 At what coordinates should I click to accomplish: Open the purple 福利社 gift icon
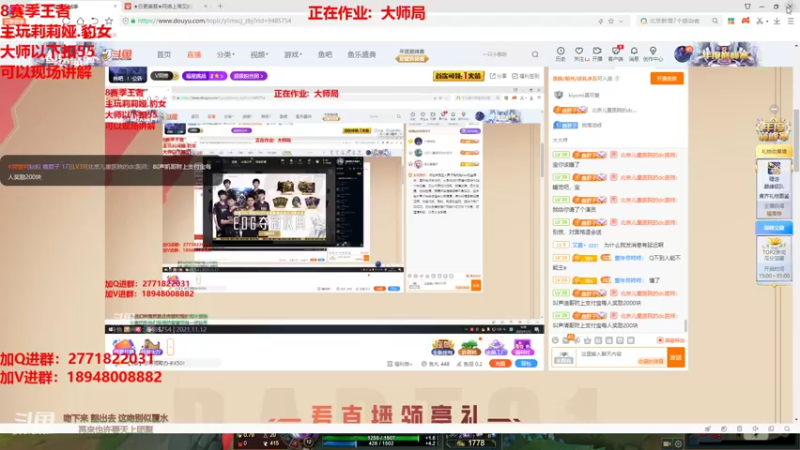point(522,347)
